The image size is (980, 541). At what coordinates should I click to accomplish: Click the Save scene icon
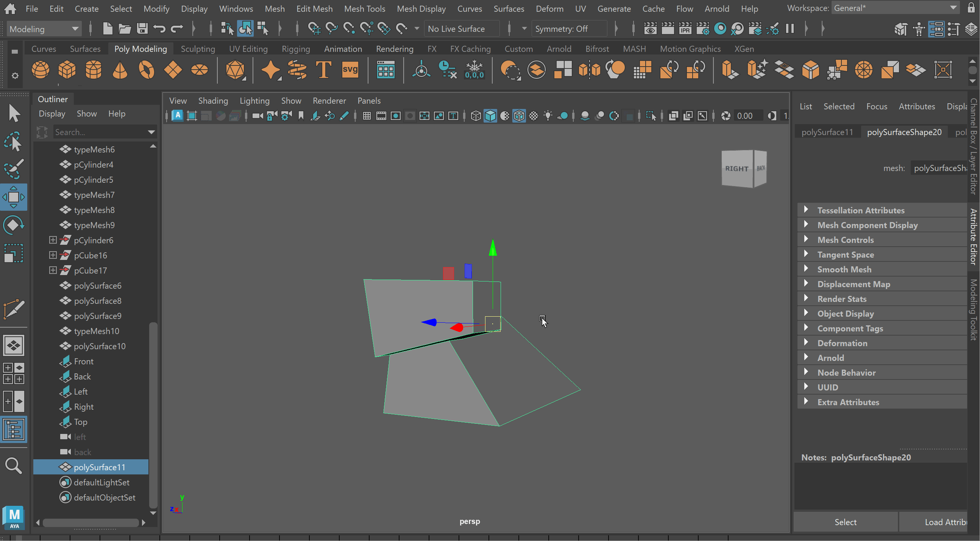pyautogui.click(x=142, y=28)
